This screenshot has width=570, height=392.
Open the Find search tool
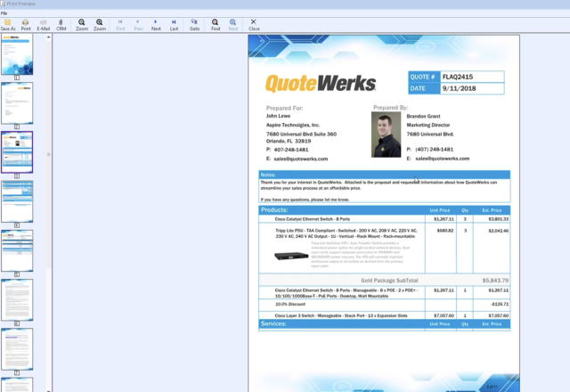(216, 25)
